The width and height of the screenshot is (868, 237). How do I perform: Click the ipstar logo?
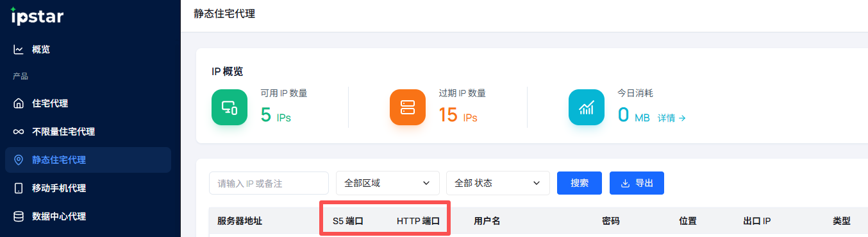click(x=37, y=15)
